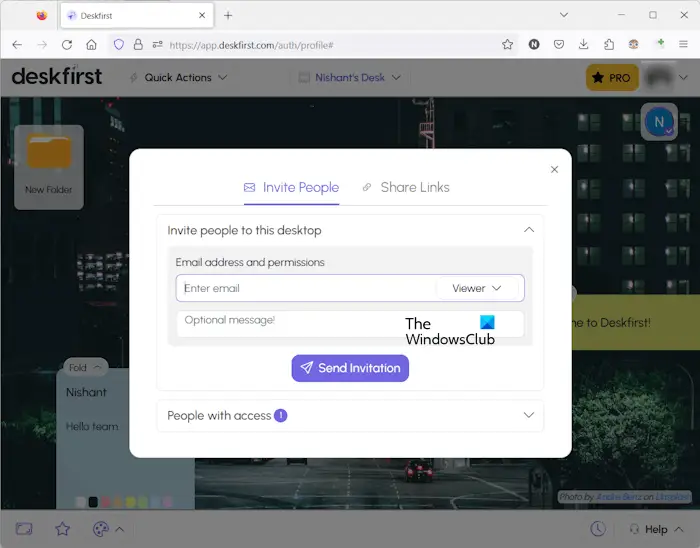This screenshot has width=700, height=548.
Task: Click the fullscreen icon in the bottom bar
Action: [x=24, y=529]
